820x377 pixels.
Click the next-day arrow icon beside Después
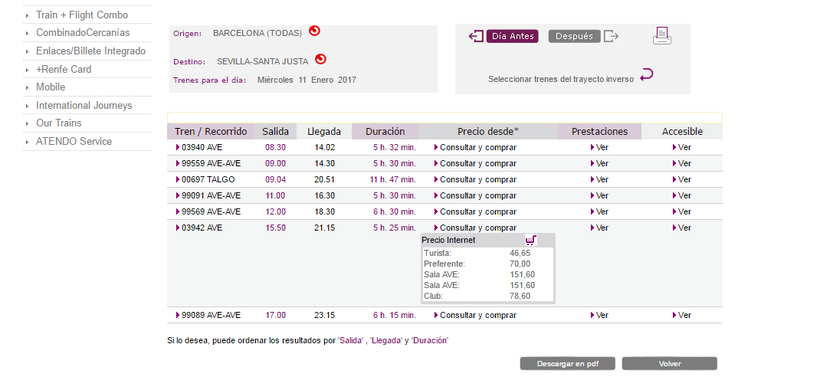coord(611,36)
